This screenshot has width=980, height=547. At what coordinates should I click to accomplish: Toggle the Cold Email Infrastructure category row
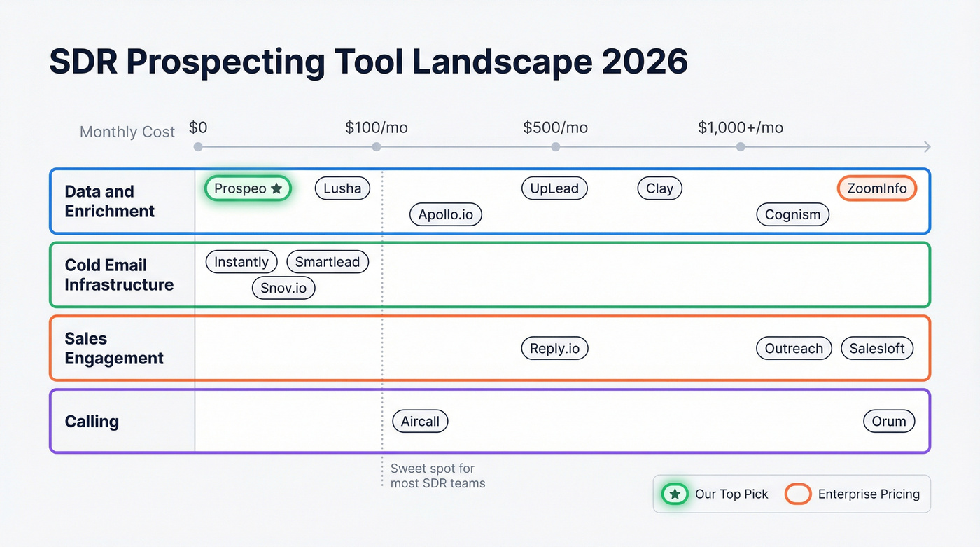[x=120, y=275]
